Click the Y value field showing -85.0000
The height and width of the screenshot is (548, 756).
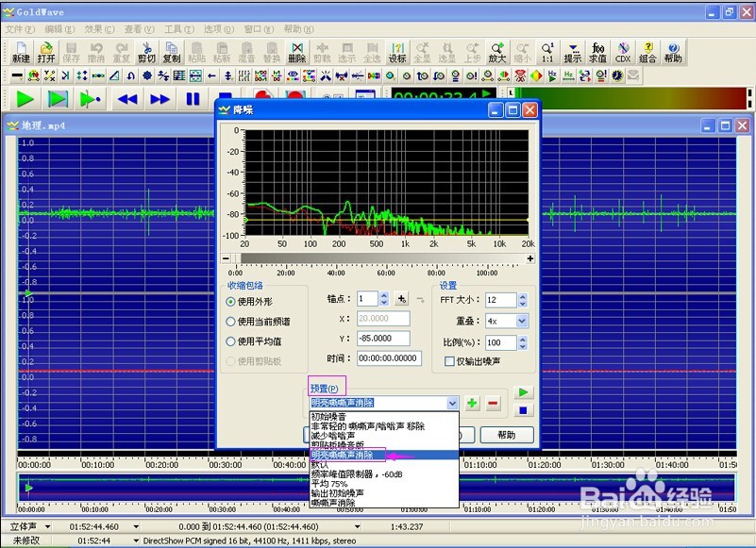pyautogui.click(x=383, y=339)
